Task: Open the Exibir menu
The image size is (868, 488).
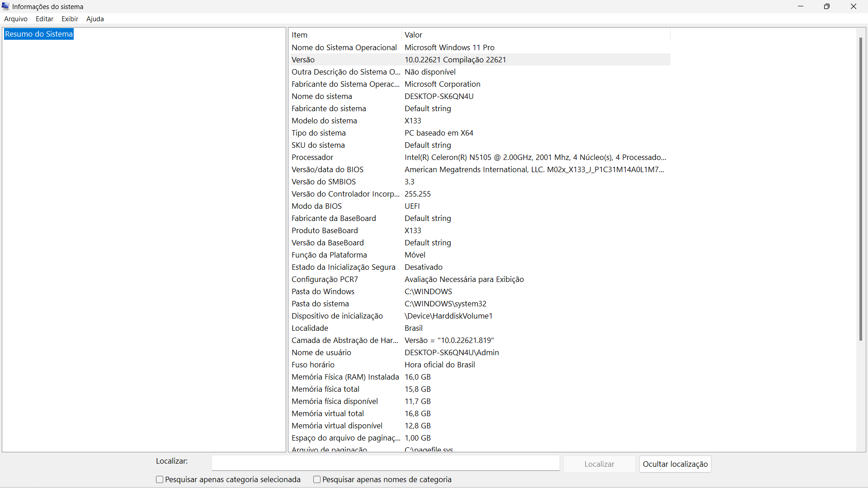Action: [70, 19]
